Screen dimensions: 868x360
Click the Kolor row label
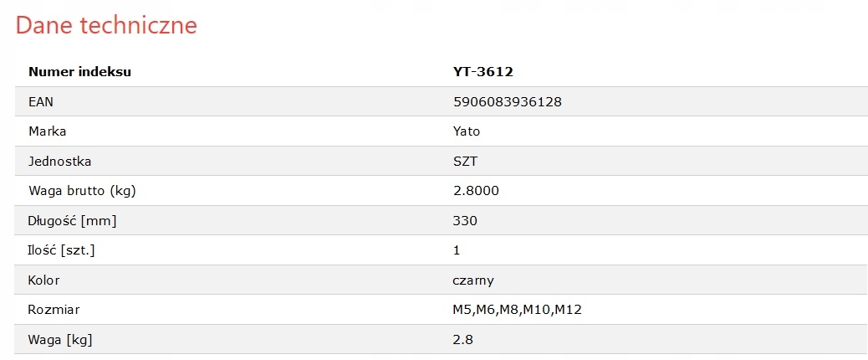pos(43,280)
